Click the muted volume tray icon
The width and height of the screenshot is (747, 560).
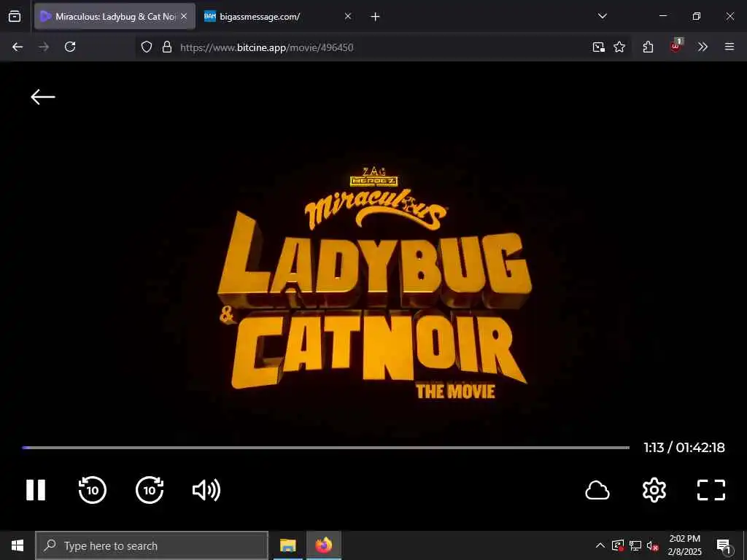tap(653, 545)
